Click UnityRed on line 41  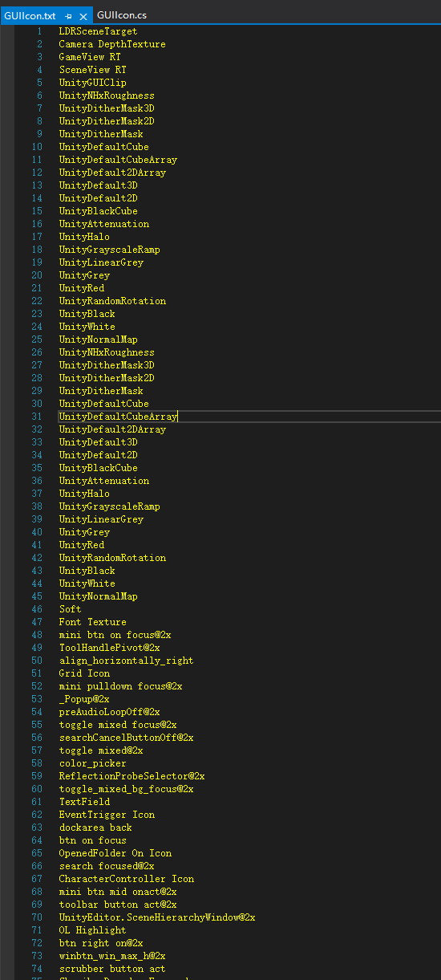[81, 545]
